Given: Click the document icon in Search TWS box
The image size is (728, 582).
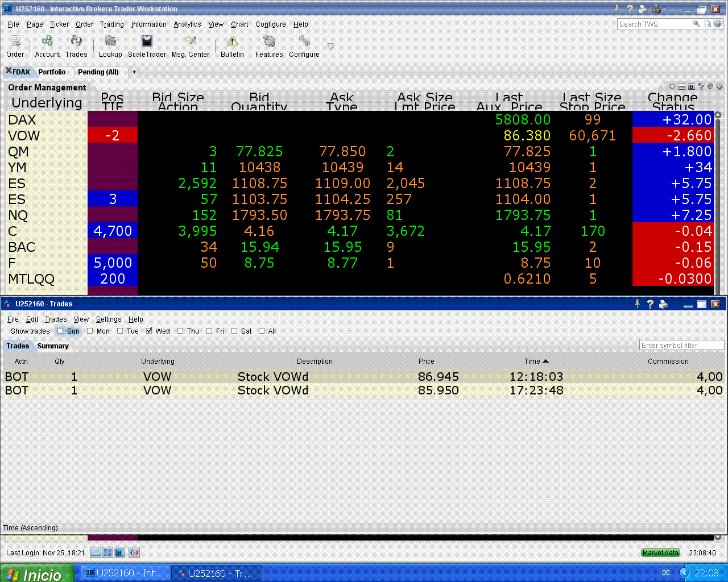Looking at the screenshot, I should coord(708,24).
